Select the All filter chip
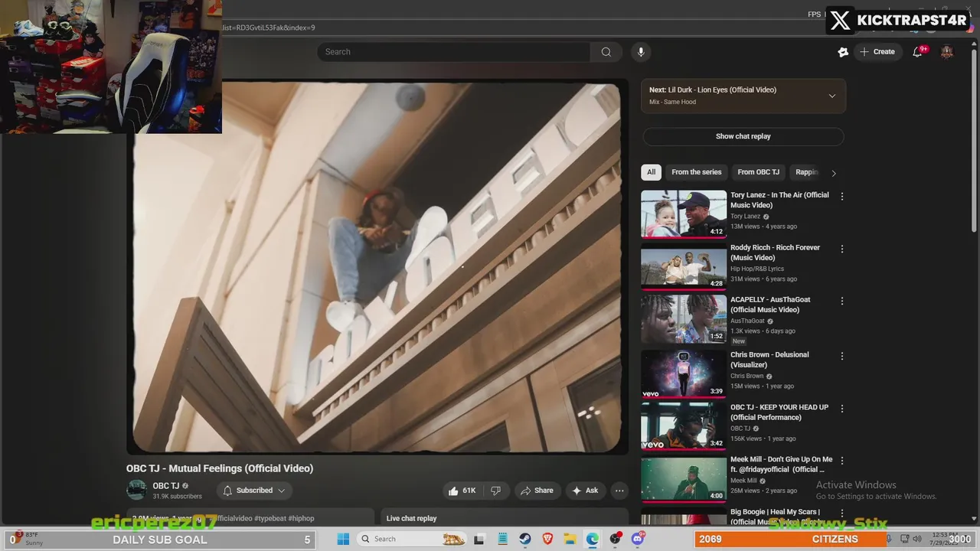 [x=651, y=172]
